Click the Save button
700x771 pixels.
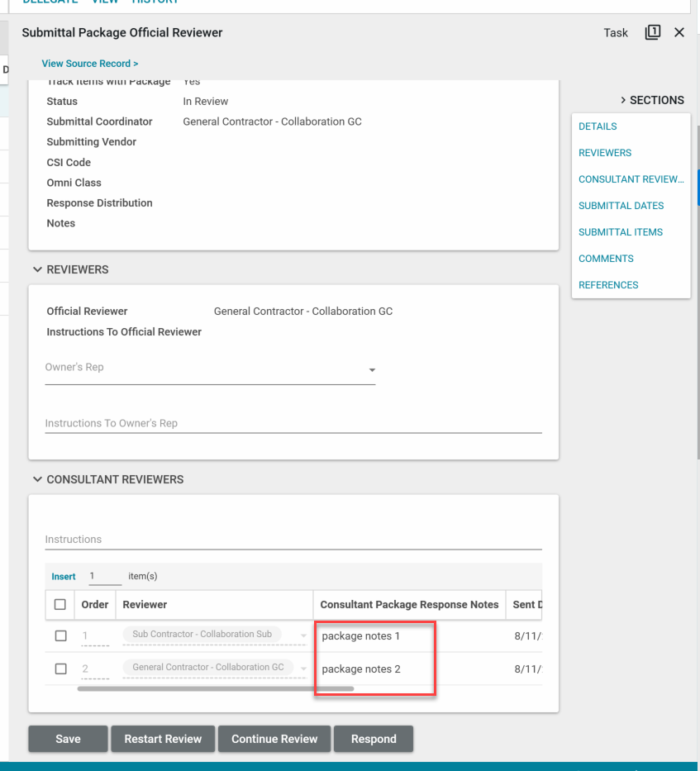coord(68,739)
